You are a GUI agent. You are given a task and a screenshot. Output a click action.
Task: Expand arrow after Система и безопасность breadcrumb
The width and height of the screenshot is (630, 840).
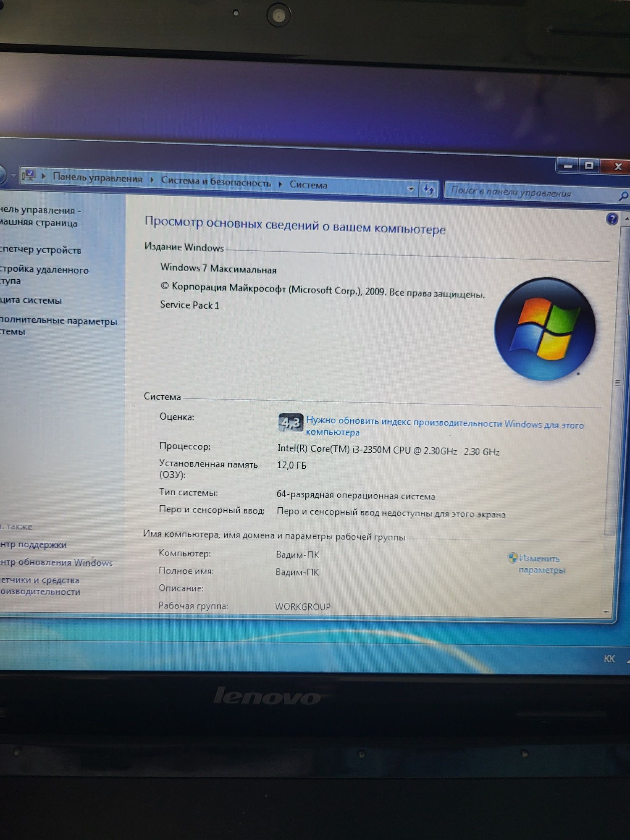280,184
